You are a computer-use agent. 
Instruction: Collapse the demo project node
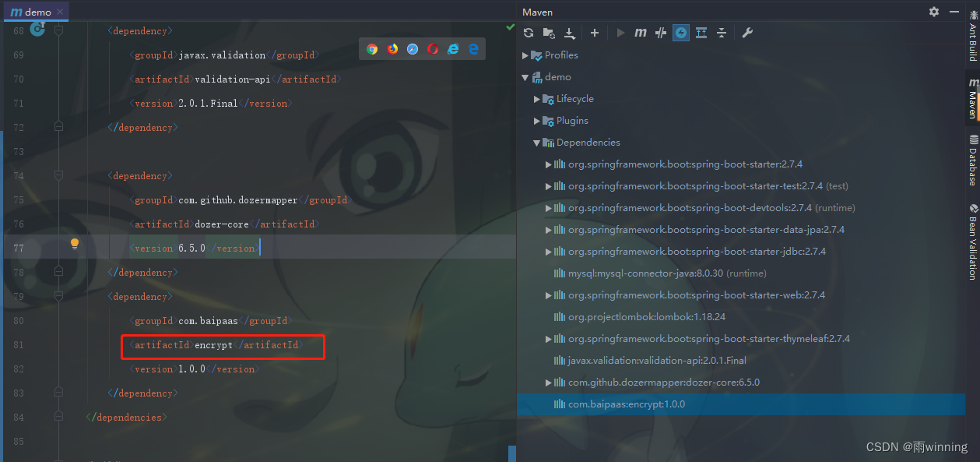525,77
